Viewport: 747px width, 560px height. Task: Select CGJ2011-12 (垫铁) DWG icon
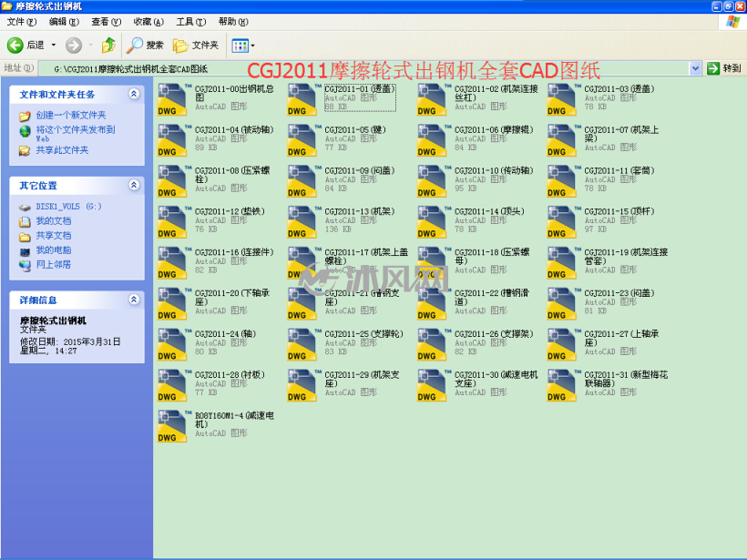(x=172, y=222)
